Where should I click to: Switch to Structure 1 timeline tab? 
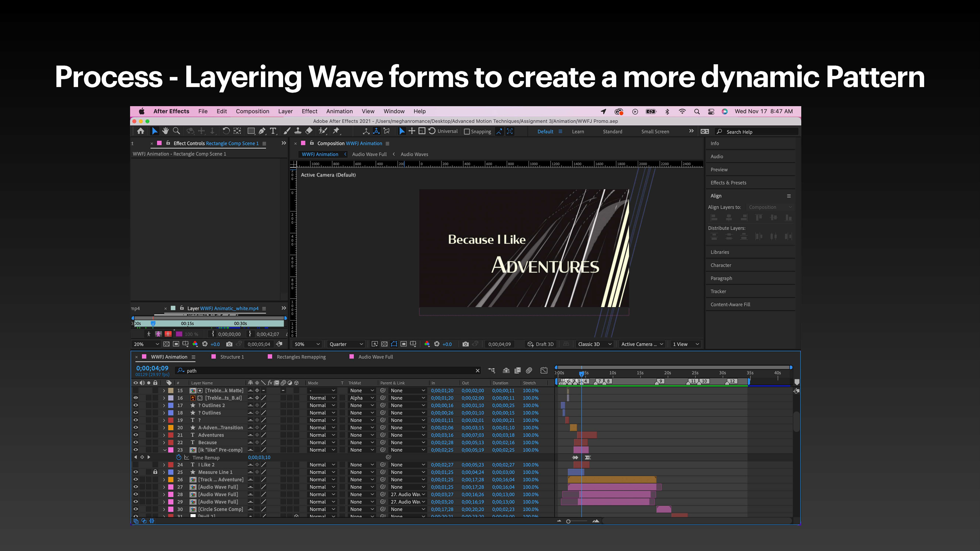tap(232, 357)
